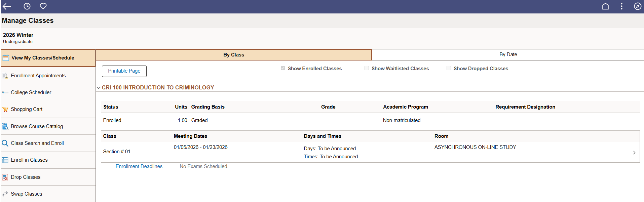Enable Show Waitlisted Classes checkbox
Image resolution: width=644 pixels, height=202 pixels.
tap(367, 68)
